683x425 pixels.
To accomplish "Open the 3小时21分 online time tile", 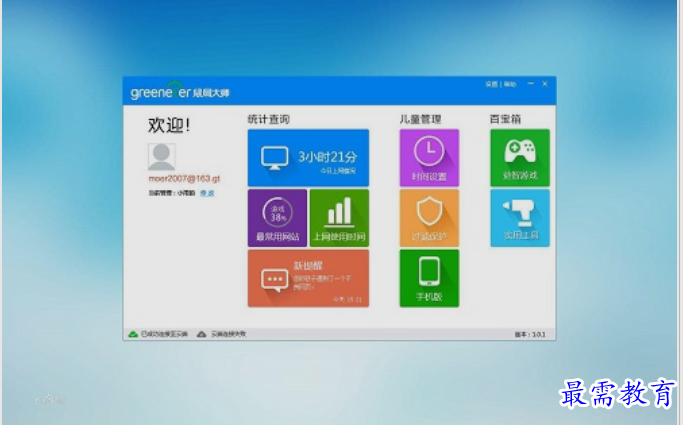I will pos(308,158).
